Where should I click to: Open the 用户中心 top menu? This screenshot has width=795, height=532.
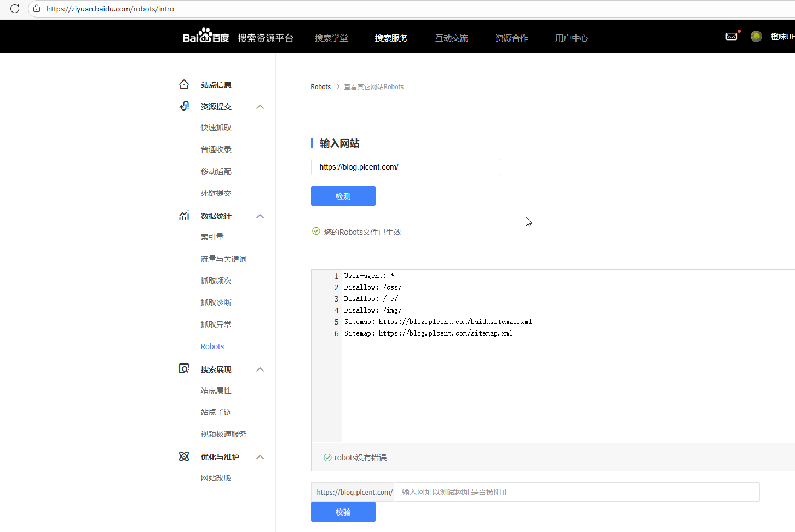[571, 38]
